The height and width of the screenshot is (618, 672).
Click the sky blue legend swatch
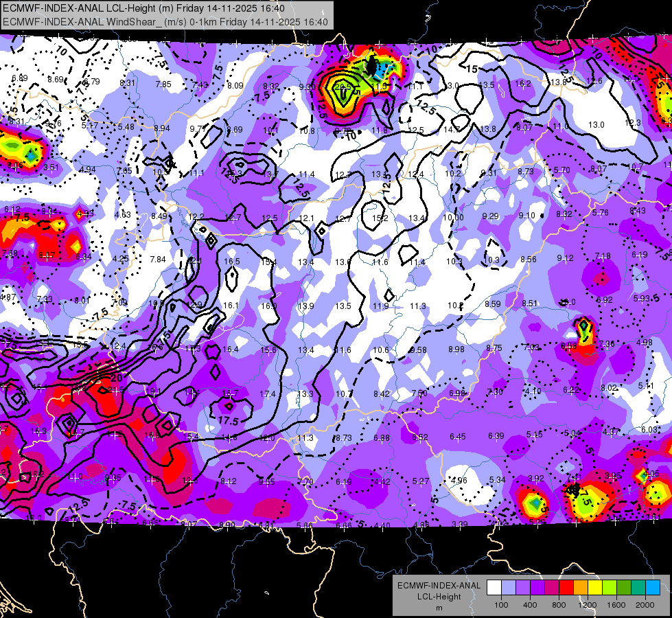tap(652, 588)
